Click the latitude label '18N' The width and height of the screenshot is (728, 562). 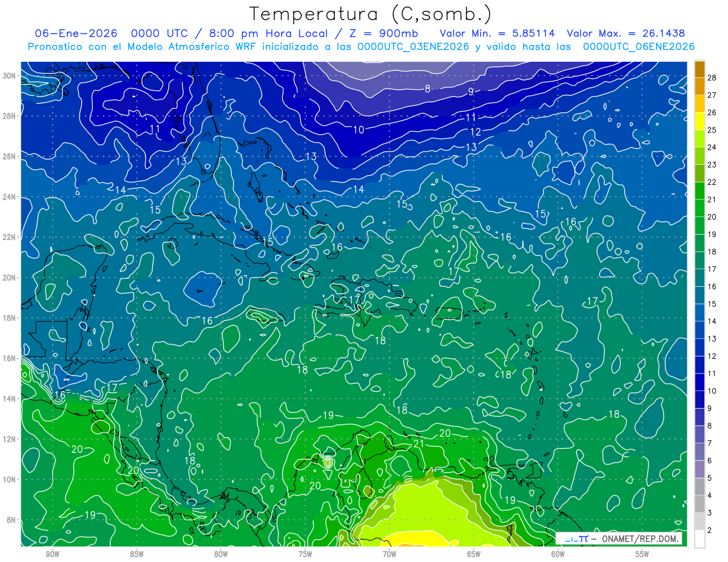(x=10, y=318)
